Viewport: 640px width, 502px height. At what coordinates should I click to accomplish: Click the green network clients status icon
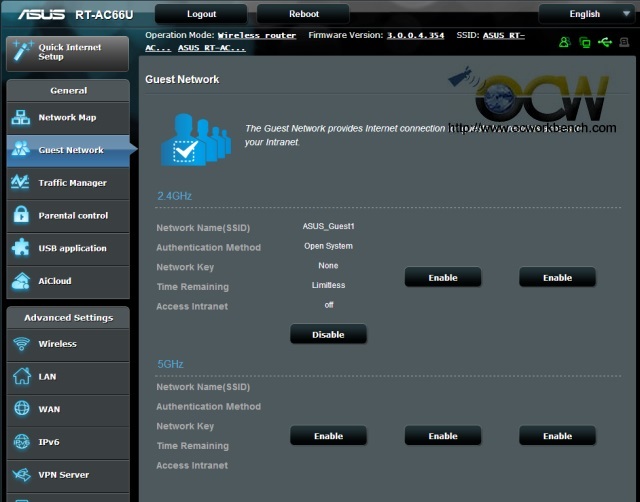[584, 42]
